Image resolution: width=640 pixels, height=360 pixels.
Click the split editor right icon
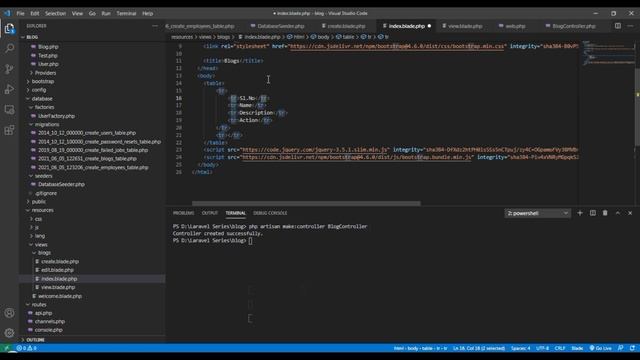tap(618, 26)
